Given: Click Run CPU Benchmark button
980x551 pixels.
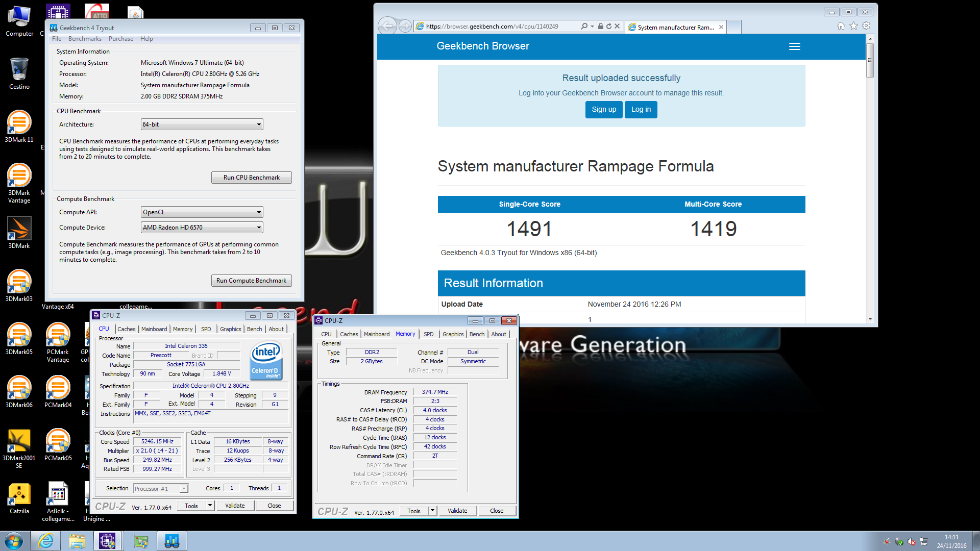Looking at the screenshot, I should 252,178.
